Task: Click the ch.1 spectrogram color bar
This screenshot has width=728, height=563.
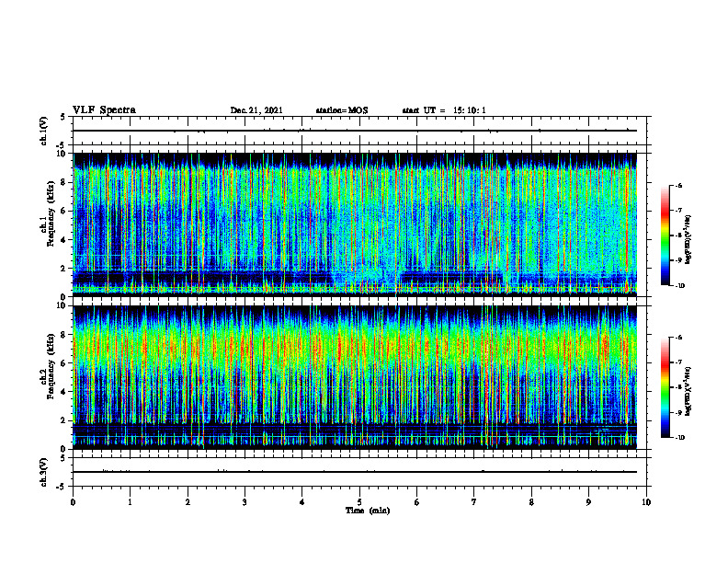Action: 665,236
